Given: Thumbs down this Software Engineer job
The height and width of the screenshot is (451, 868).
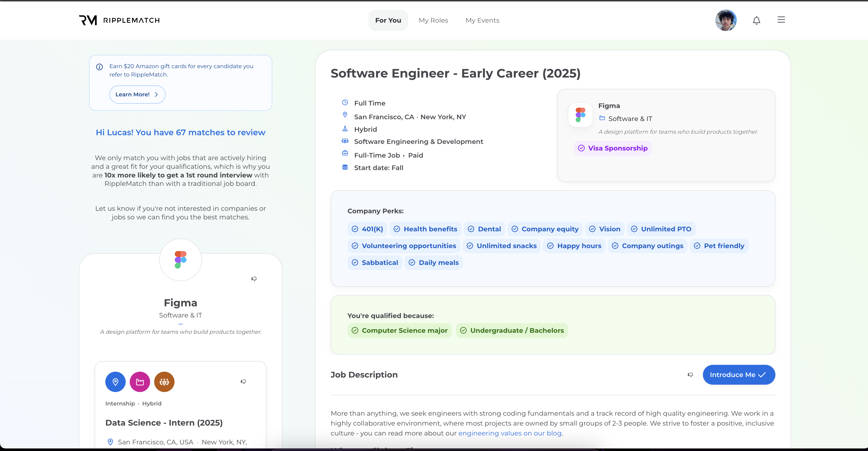Looking at the screenshot, I should (x=690, y=374).
